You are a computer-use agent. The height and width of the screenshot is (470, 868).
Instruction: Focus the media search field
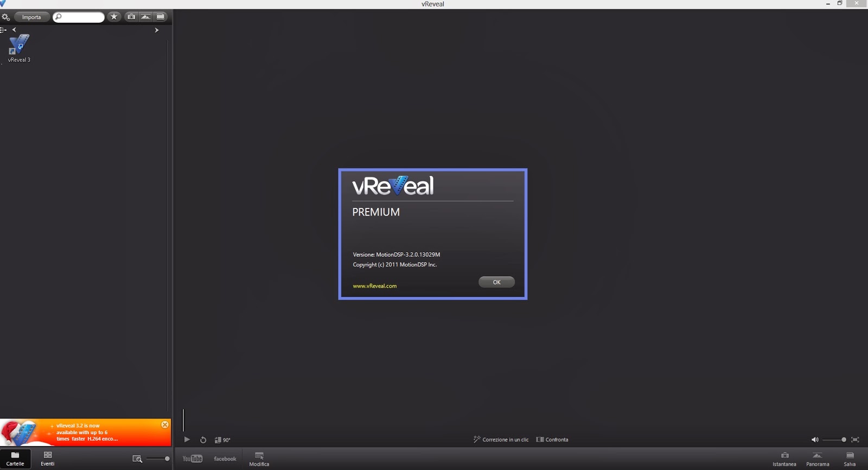79,17
